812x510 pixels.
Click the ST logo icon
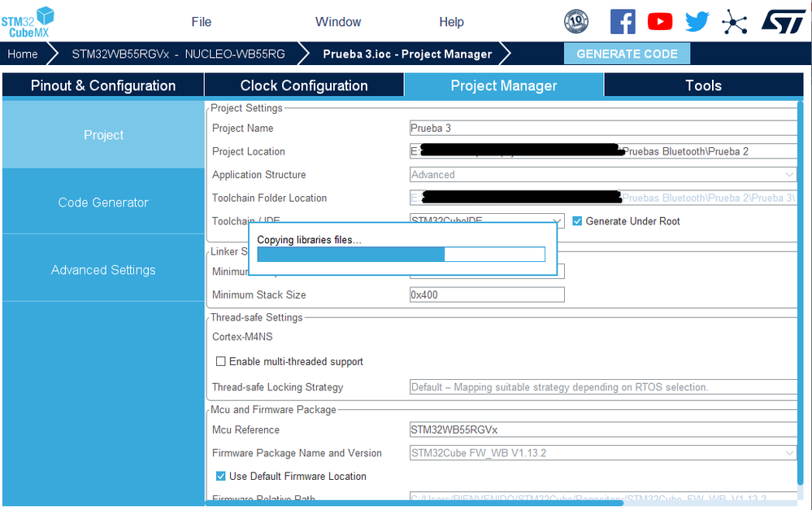pyautogui.click(x=784, y=22)
